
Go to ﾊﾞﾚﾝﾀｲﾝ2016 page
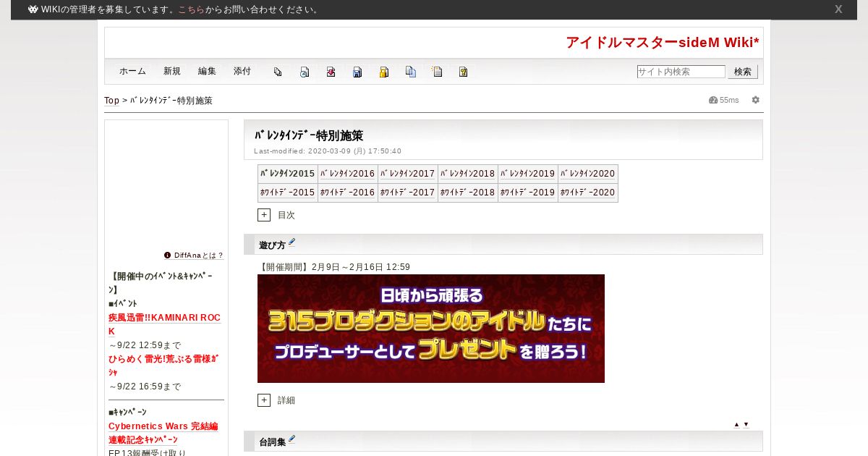coord(348,174)
